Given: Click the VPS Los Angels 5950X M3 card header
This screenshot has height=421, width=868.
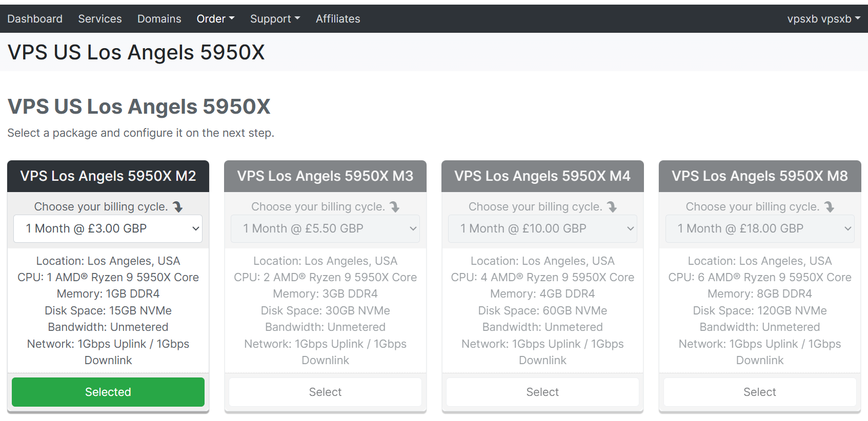Looking at the screenshot, I should [325, 176].
